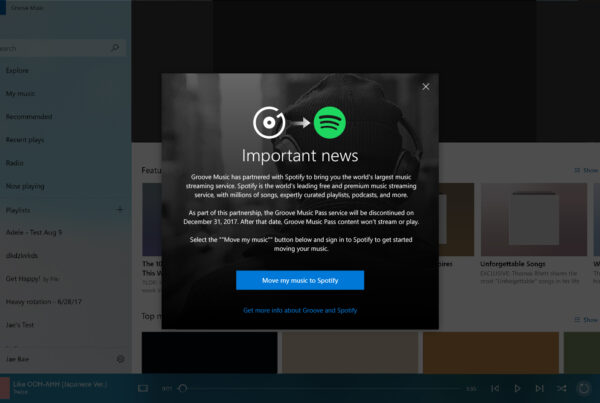
Task: Open the Radio section
Action: (16, 163)
